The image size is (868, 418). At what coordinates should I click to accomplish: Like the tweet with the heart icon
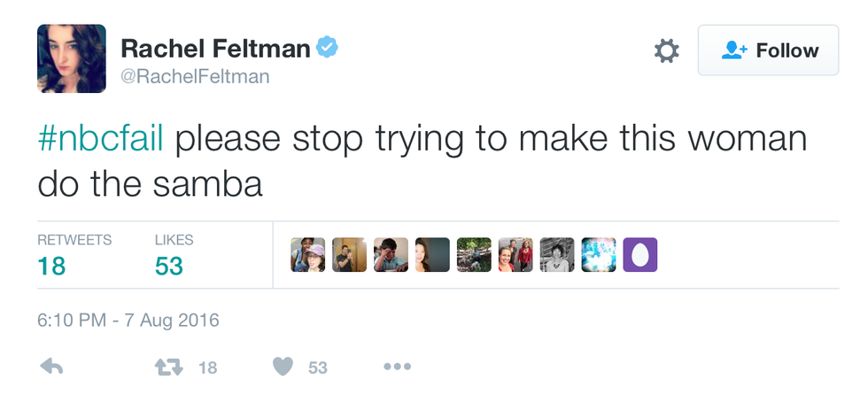pyautogui.click(x=283, y=367)
